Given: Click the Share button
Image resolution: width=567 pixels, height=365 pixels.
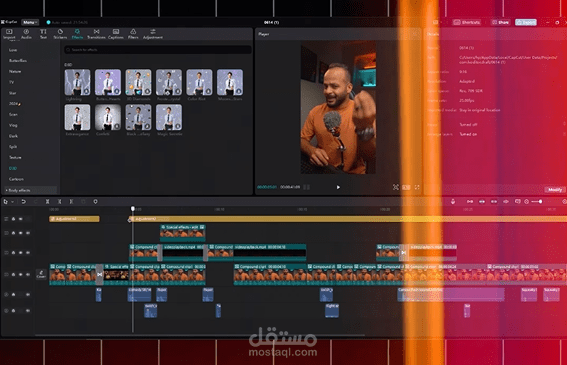Looking at the screenshot, I should [x=501, y=22].
